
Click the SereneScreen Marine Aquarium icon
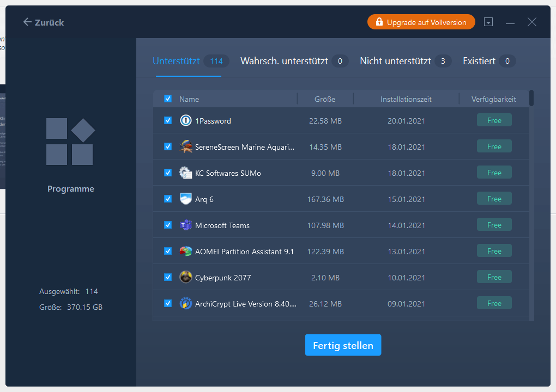pos(186,146)
